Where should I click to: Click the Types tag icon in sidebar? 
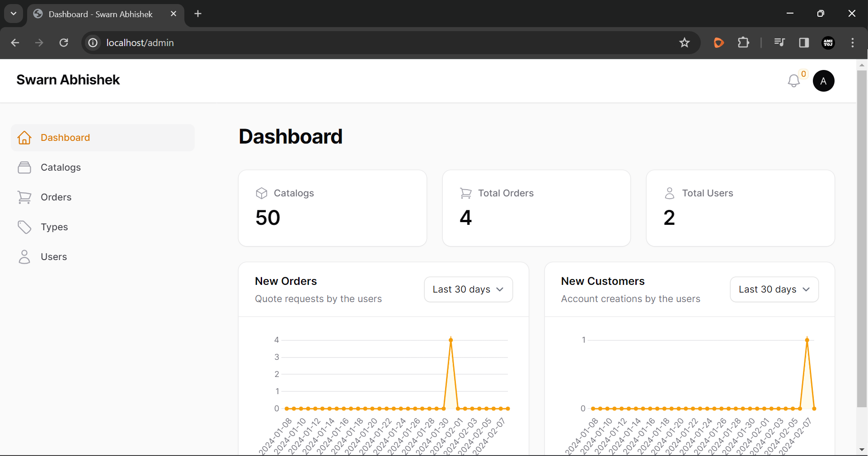pos(24,227)
